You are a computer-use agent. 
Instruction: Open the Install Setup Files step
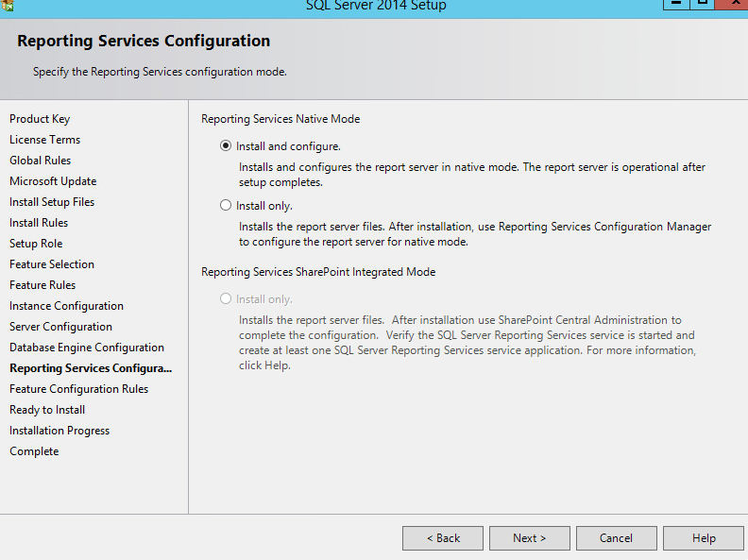[52, 202]
